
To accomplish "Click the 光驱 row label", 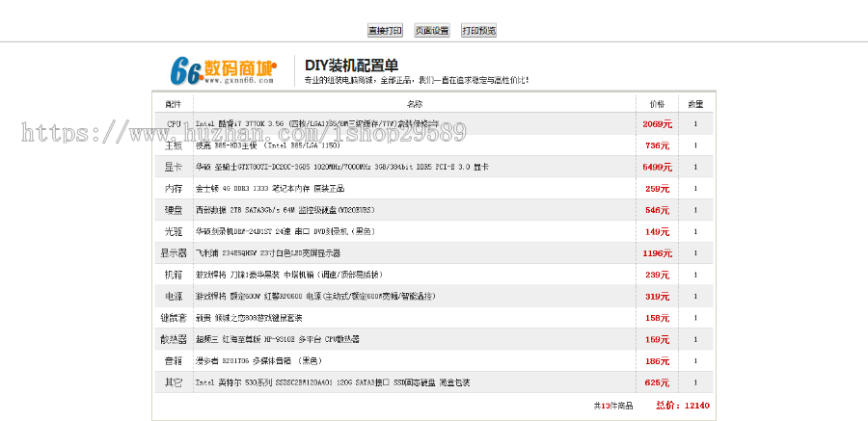I will [174, 232].
